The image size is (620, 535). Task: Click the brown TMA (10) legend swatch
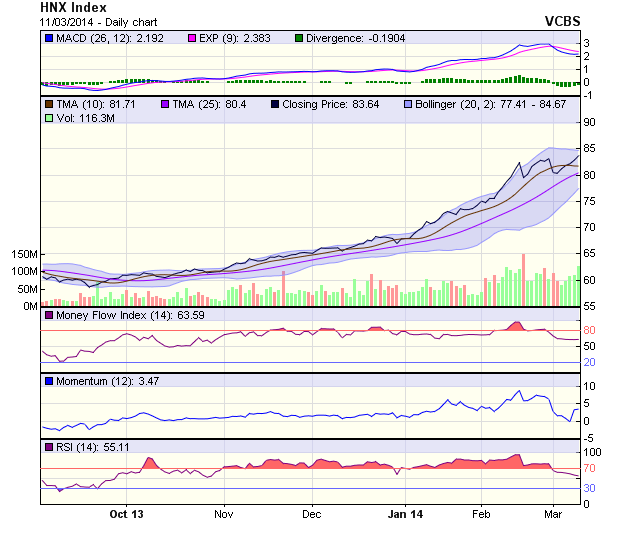49,103
